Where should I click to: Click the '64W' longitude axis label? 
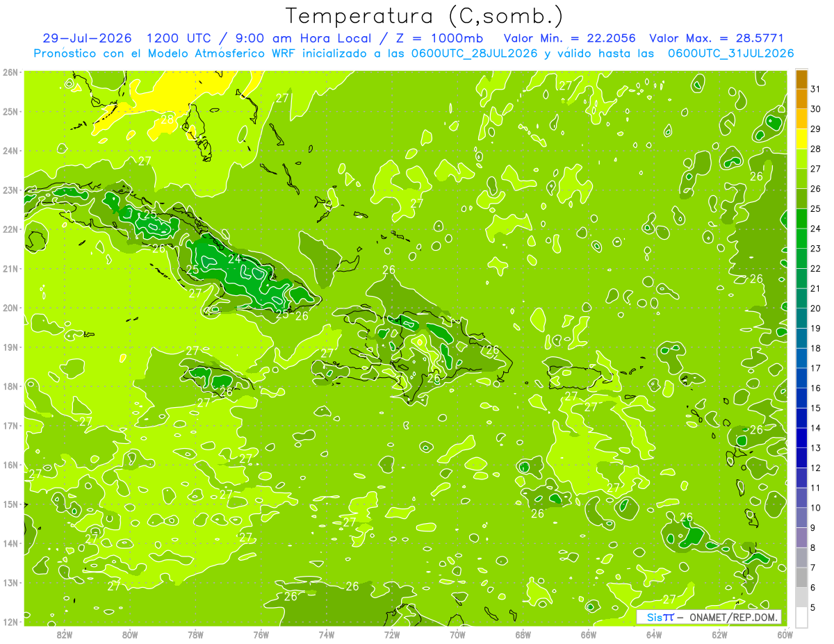[x=654, y=635]
